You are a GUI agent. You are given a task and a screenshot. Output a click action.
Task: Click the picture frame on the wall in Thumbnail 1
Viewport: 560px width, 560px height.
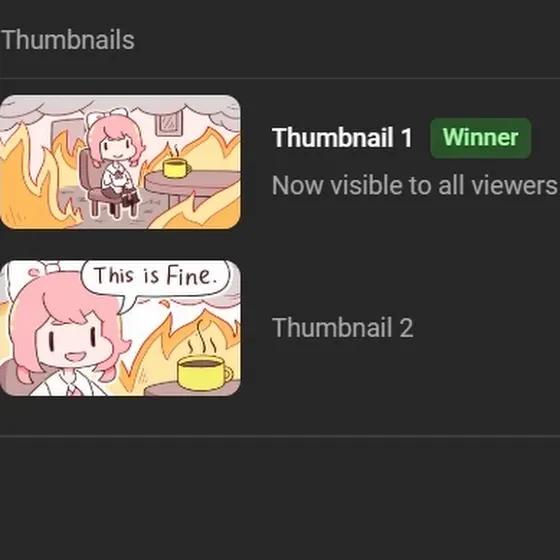(x=169, y=123)
